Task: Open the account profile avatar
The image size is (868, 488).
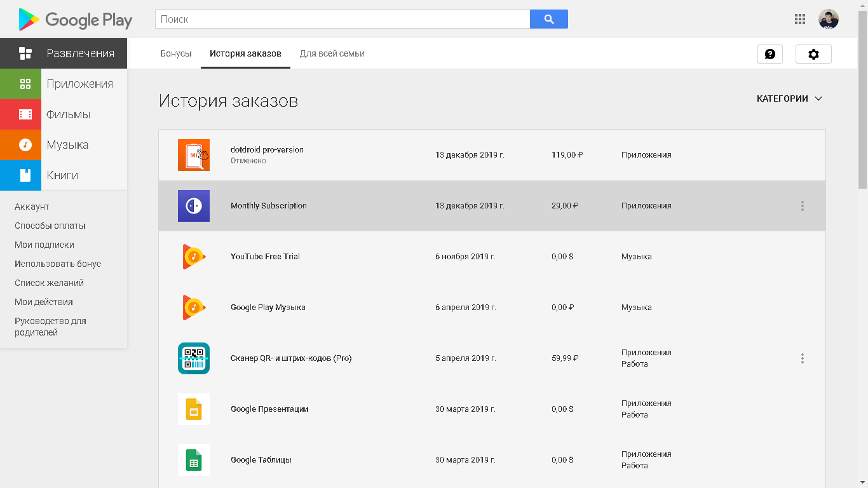Action: [829, 19]
